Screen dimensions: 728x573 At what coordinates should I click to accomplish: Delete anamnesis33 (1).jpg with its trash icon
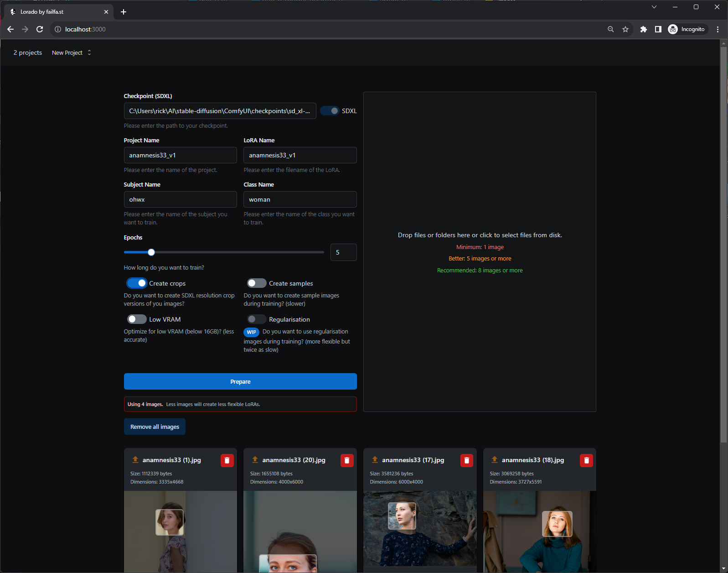[227, 460]
